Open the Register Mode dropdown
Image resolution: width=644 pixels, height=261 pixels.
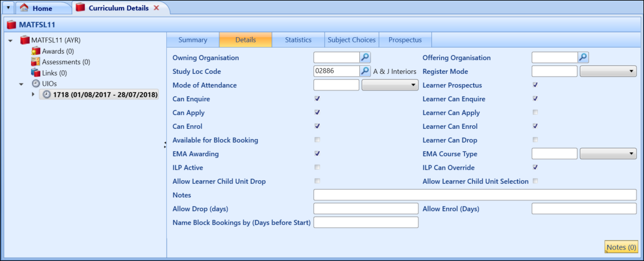608,72
